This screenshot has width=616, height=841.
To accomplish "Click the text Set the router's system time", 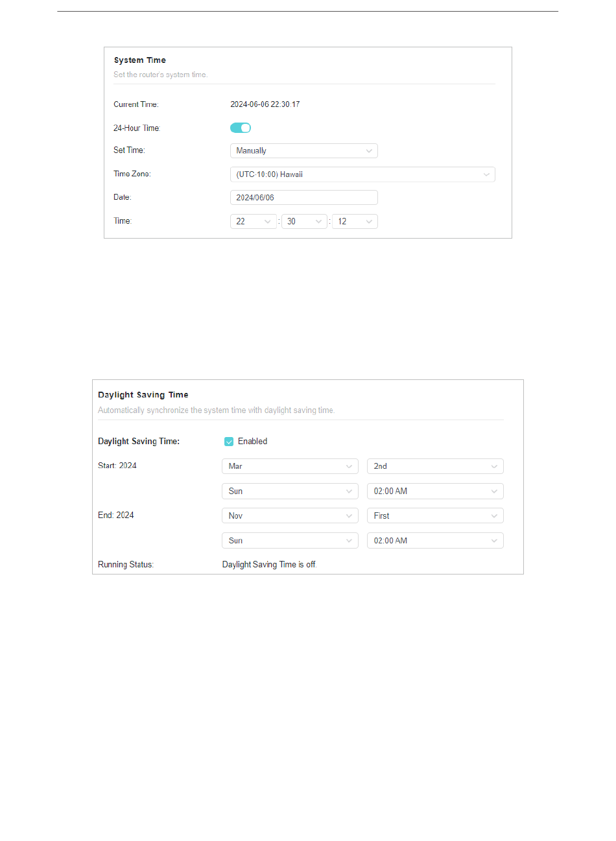I will point(161,75).
